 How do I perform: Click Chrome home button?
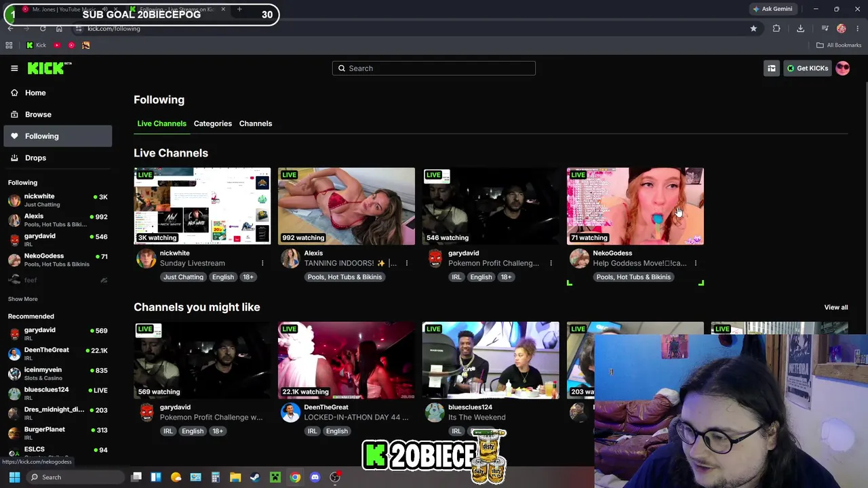click(x=59, y=28)
